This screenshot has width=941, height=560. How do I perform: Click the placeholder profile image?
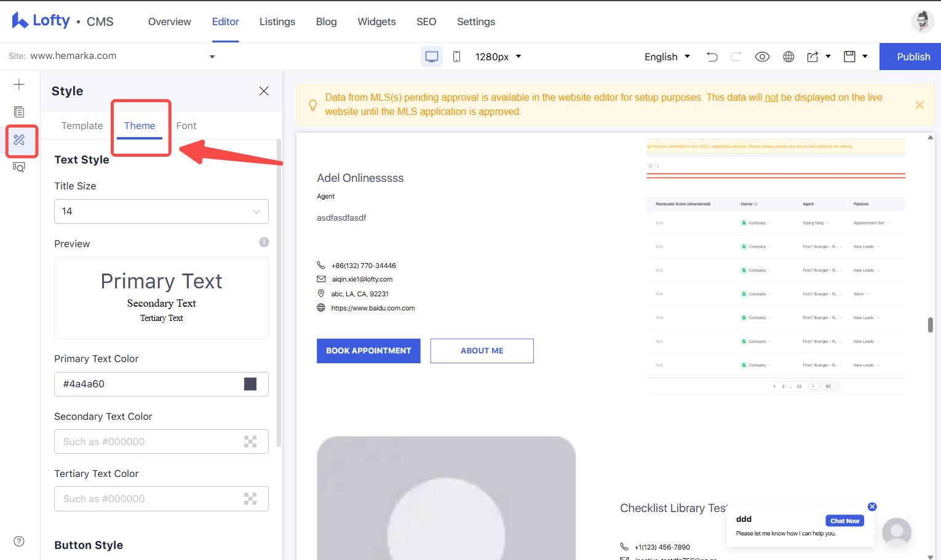click(446, 498)
